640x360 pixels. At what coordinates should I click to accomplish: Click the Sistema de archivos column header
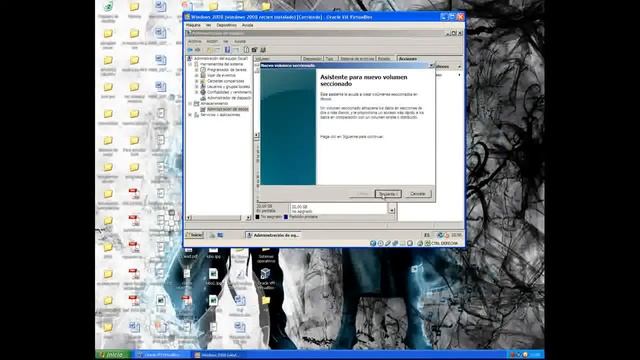357,59
